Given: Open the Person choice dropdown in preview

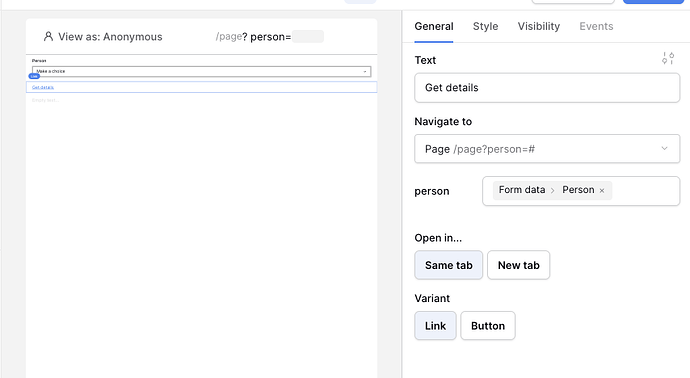Looking at the screenshot, I should coord(202,71).
